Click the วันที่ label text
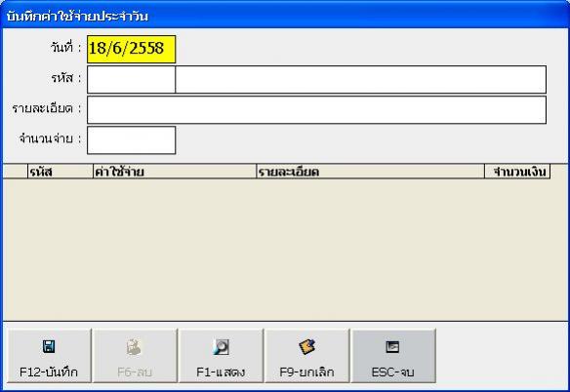 [x=61, y=48]
